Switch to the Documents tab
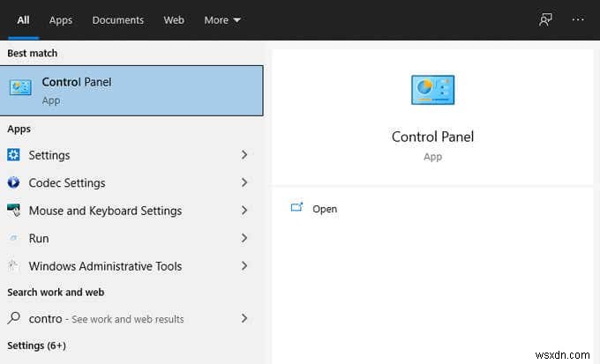This screenshot has width=600, height=364. click(x=117, y=19)
